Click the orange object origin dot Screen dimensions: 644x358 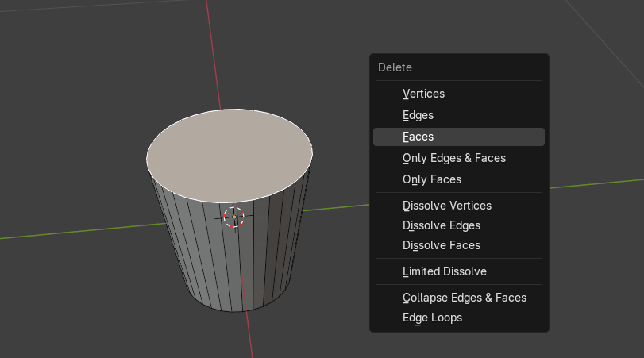(233, 217)
